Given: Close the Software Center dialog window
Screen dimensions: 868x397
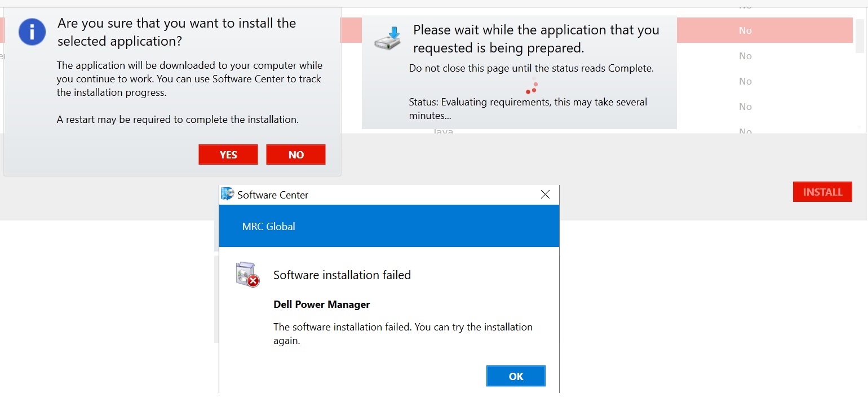Looking at the screenshot, I should 545,195.
